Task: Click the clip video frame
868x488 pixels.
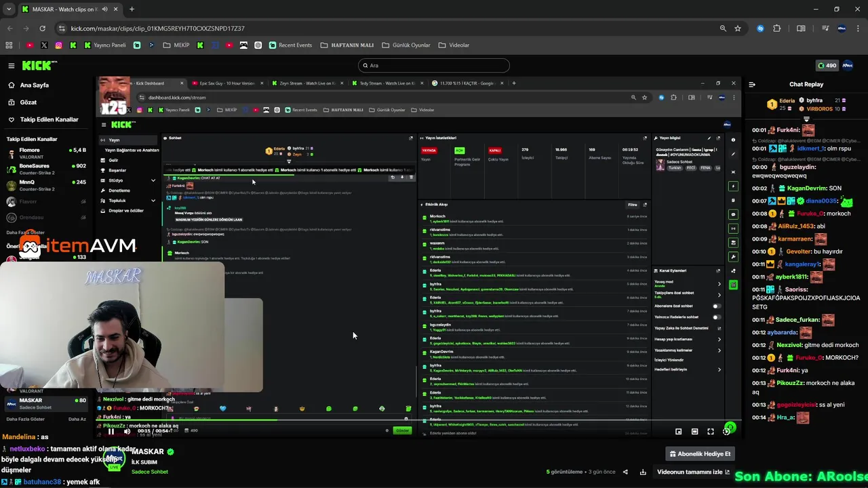Action: 419,258
